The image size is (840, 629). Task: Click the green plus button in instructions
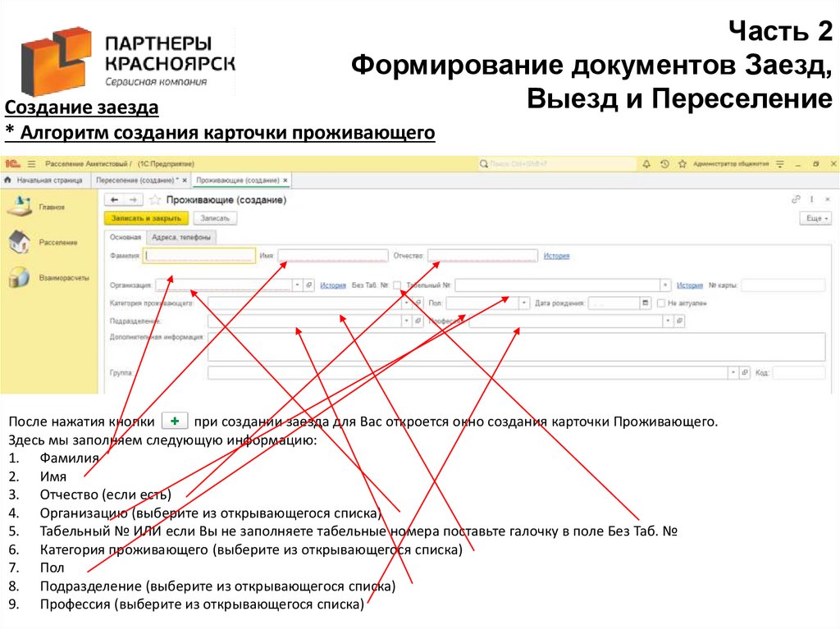[x=175, y=422]
